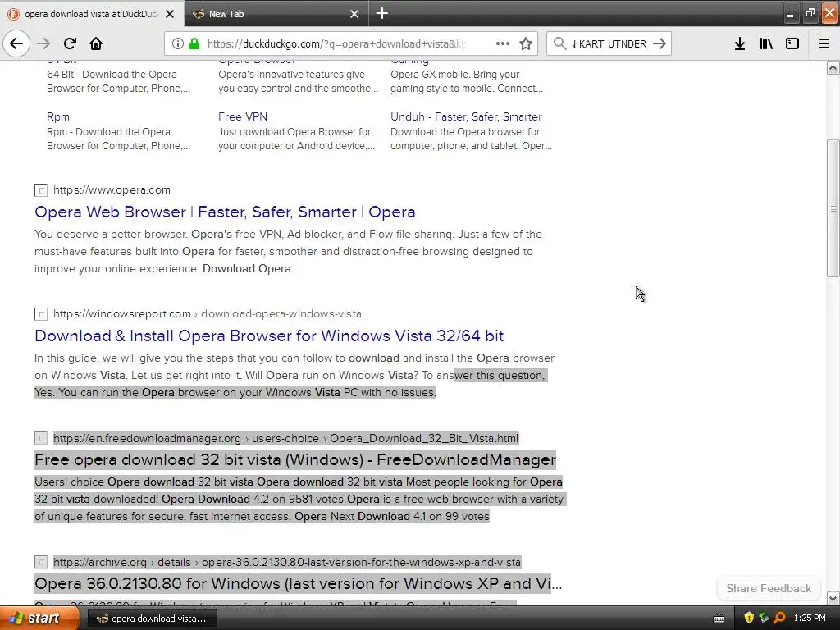
Task: Open the Home page button
Action: pyautogui.click(x=96, y=43)
